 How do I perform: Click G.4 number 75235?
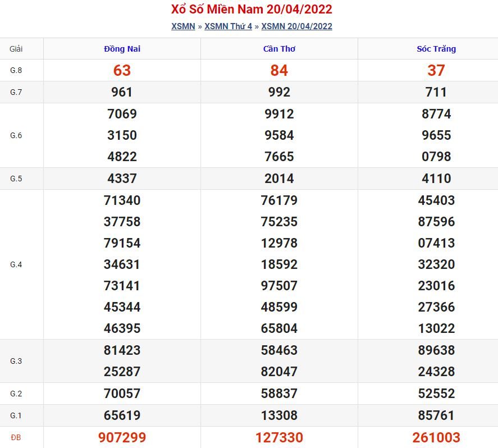(x=279, y=222)
